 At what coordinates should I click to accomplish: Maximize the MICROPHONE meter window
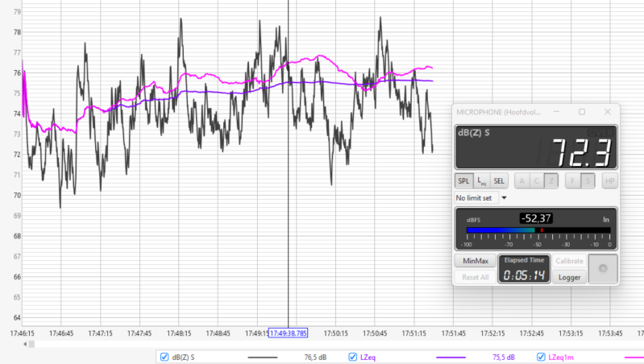point(582,112)
